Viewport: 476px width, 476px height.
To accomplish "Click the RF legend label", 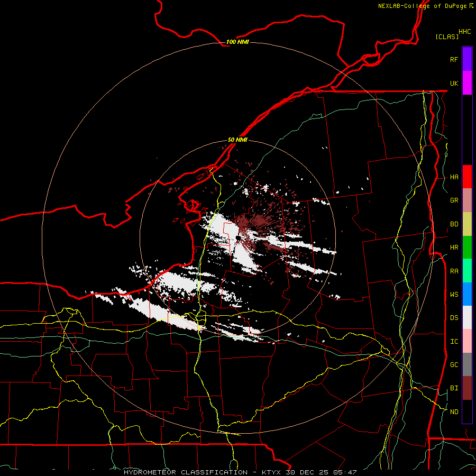I will coord(454,59).
